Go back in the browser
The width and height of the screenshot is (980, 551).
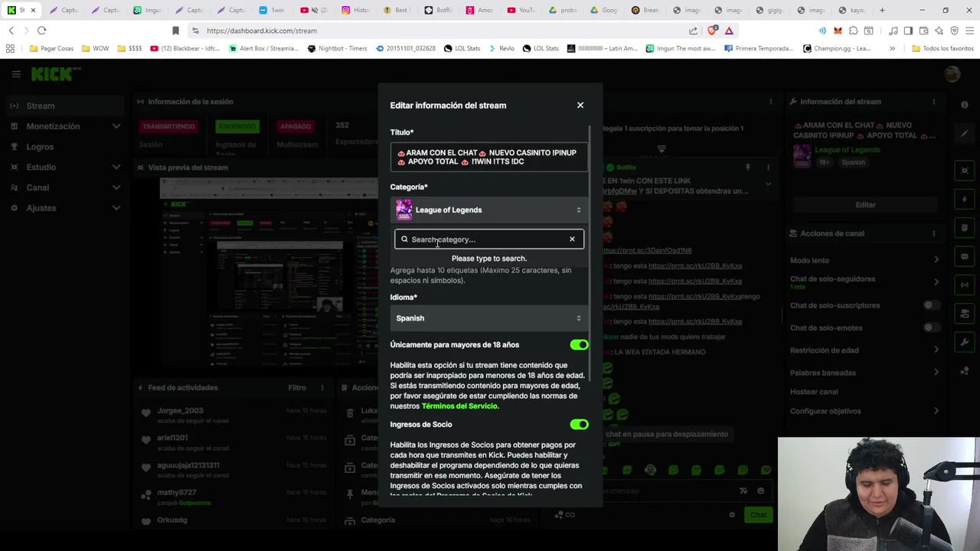11,31
